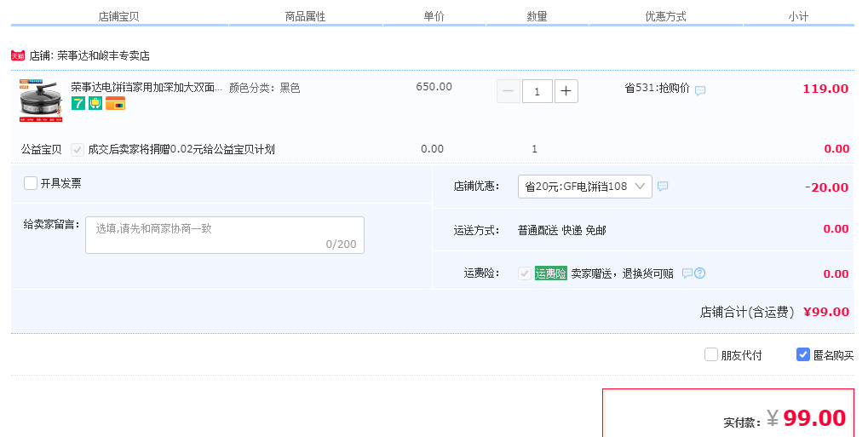Click the 数量 column header
The height and width of the screenshot is (437, 868).
[x=537, y=17]
